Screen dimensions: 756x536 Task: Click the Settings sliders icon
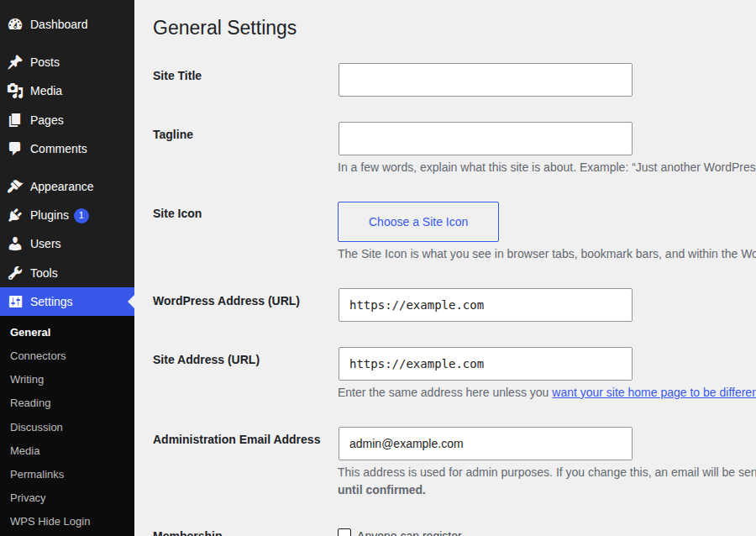15,302
